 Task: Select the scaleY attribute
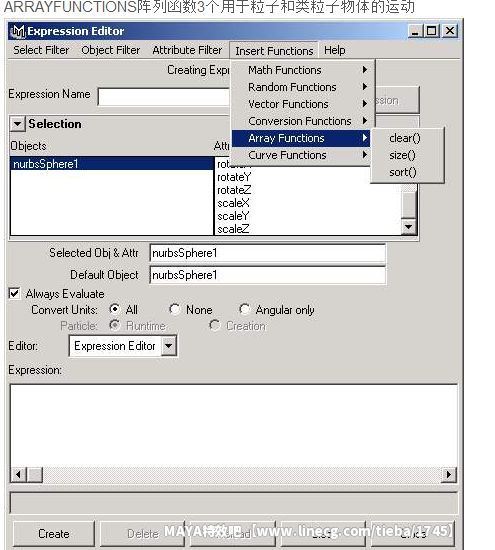(x=233, y=216)
